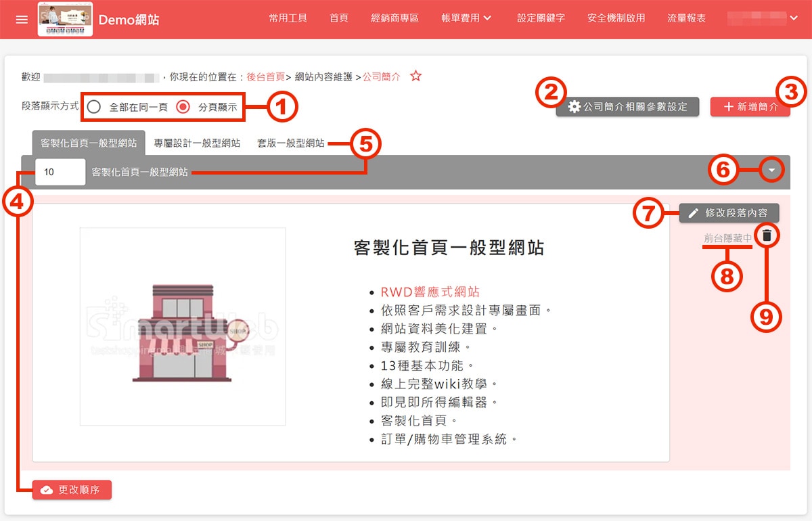Open the user account dropdown

point(763,19)
